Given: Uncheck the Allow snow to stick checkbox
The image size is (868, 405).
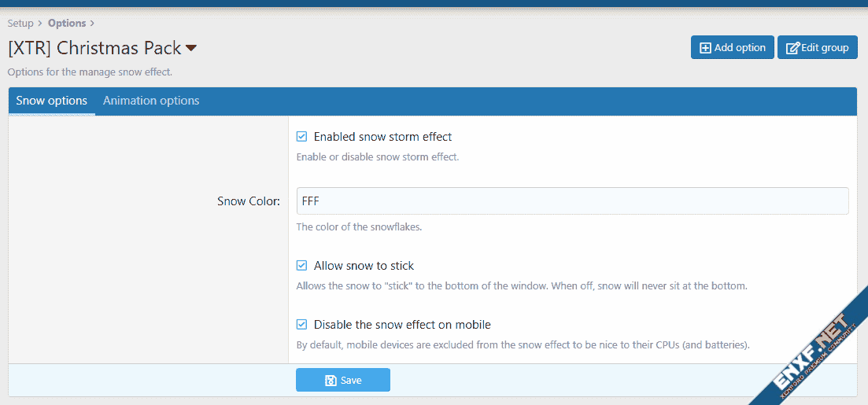Looking at the screenshot, I should (301, 266).
